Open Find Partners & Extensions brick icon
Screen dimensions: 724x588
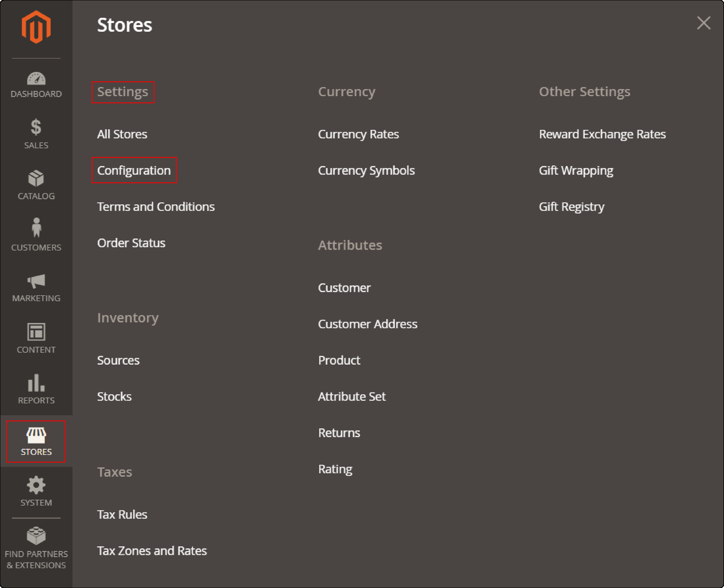pyautogui.click(x=36, y=536)
